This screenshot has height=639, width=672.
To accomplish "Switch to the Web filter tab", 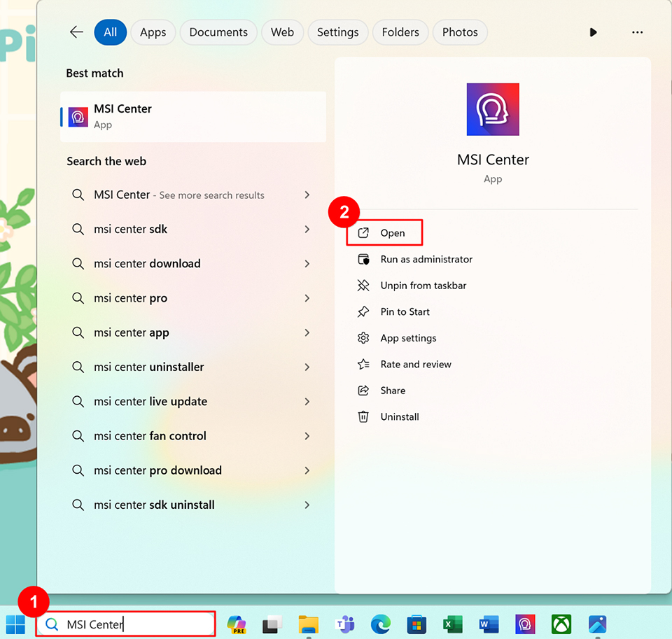I will [282, 32].
